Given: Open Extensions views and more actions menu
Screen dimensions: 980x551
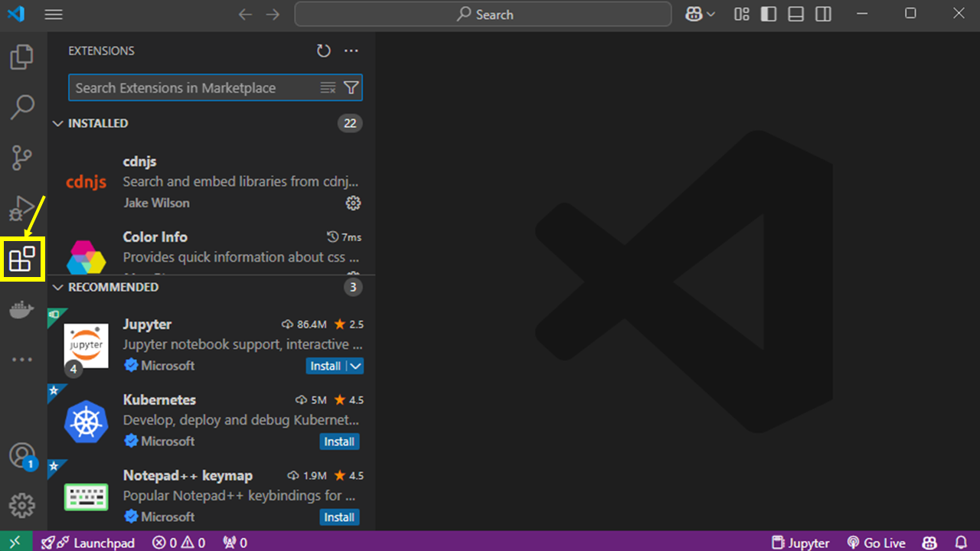Looking at the screenshot, I should pos(351,51).
